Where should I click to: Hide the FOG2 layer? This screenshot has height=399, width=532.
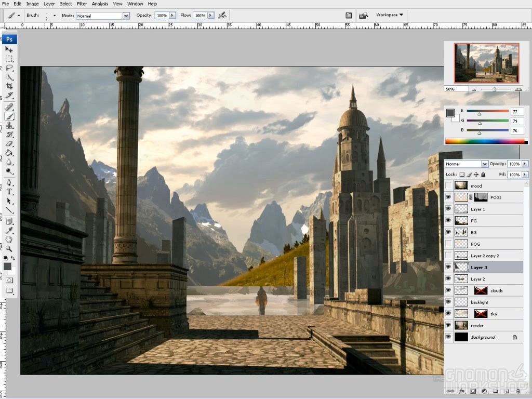point(448,197)
